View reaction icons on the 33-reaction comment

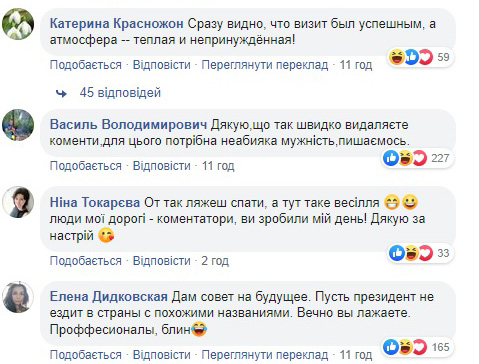point(411,253)
